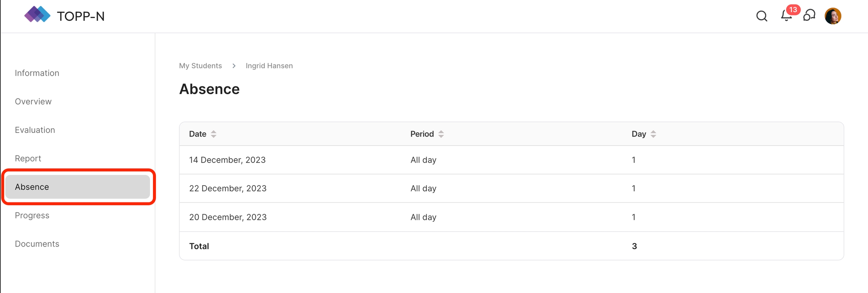Open the support headset chat icon
The width and height of the screenshot is (868, 293).
(x=809, y=16)
